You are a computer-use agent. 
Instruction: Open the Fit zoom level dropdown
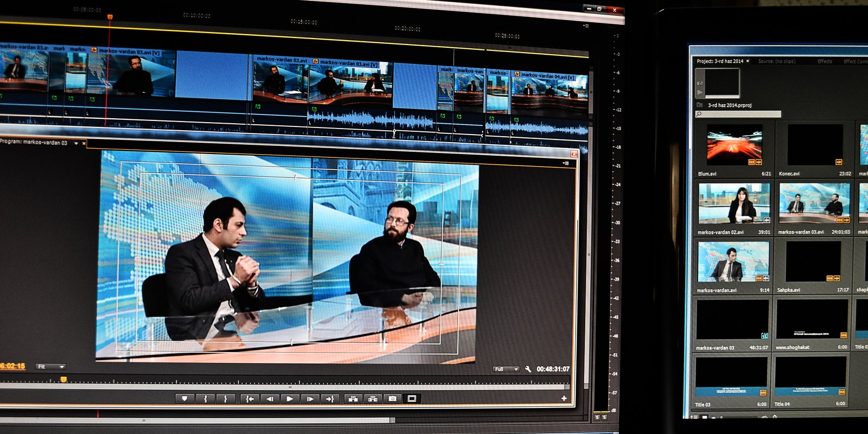tap(50, 367)
